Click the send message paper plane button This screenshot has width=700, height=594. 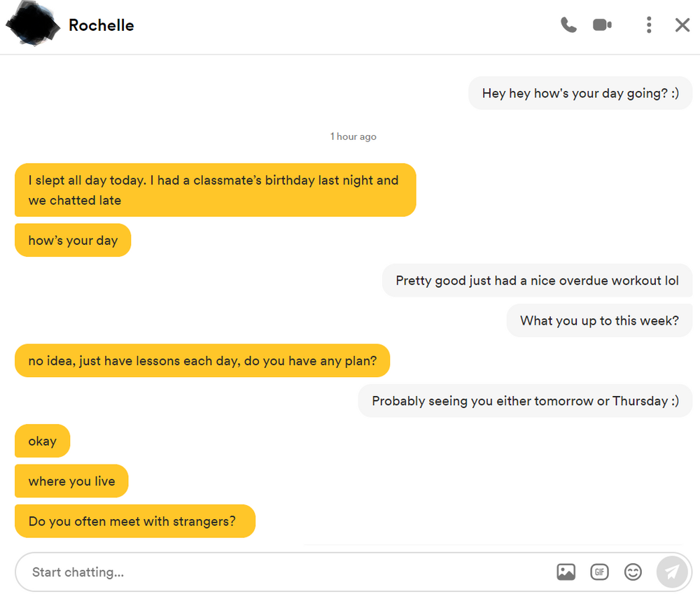tap(672, 572)
